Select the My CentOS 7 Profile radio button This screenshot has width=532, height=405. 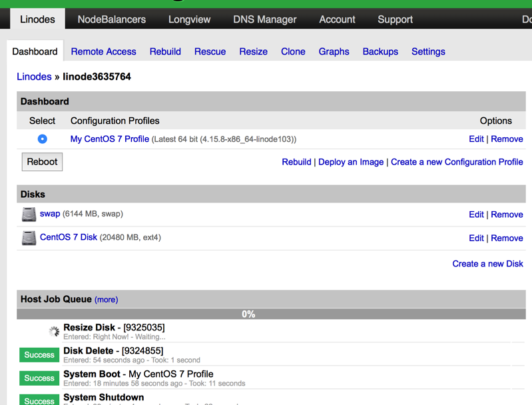[43, 139]
